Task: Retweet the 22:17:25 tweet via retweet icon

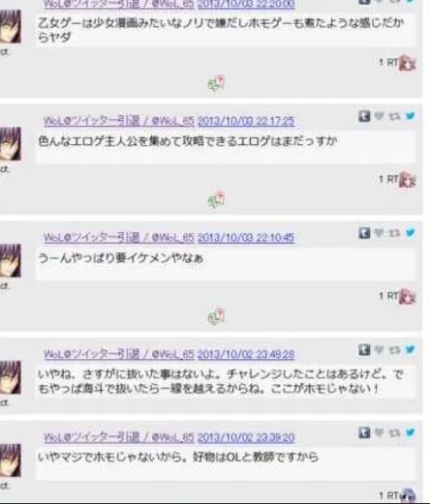Action: [x=394, y=116]
